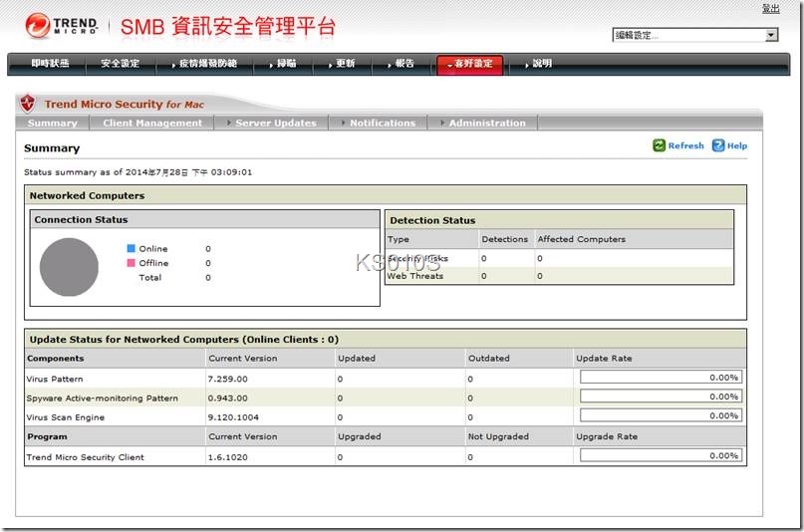Switch to the Summary tab
The width and height of the screenshot is (804, 532).
52,123
